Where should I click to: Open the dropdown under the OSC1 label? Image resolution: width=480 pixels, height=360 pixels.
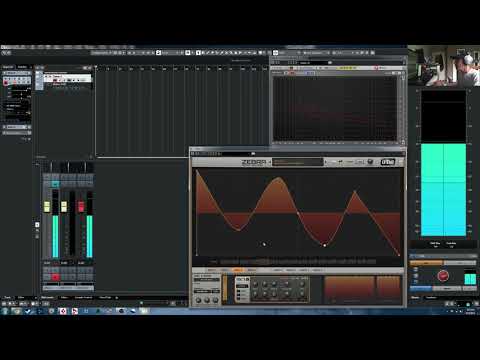tap(242, 286)
